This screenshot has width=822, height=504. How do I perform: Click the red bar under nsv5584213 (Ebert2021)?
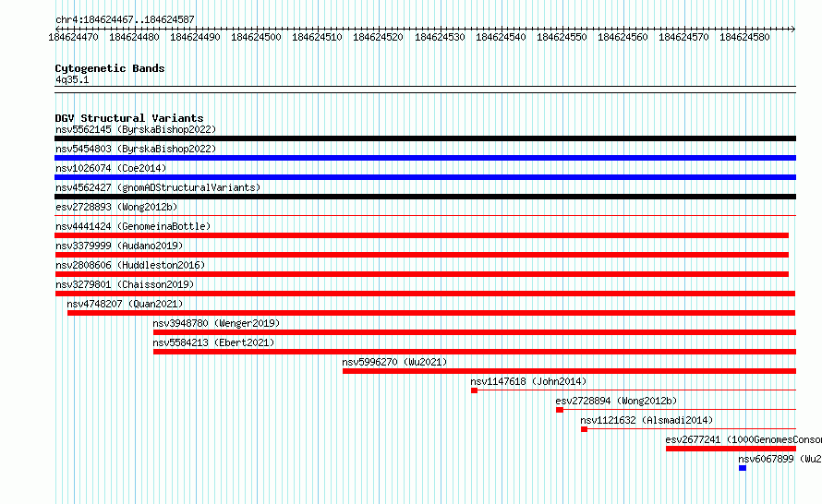point(475,352)
